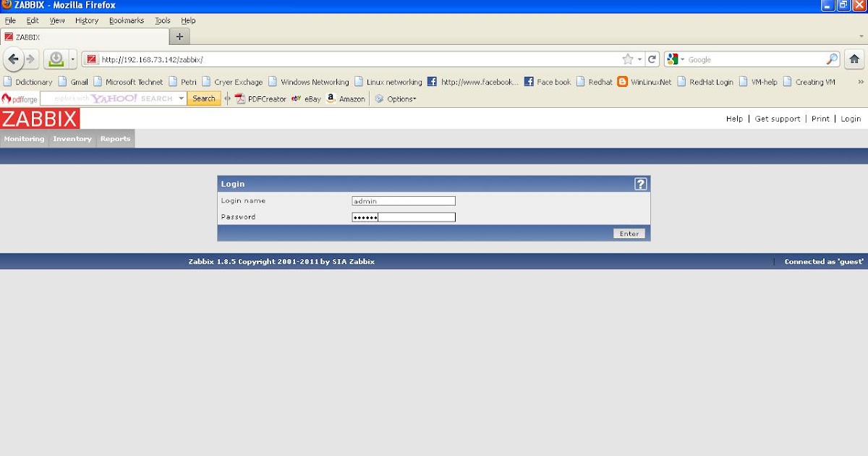Click into the Yahoo search field
Screen dimensions: 868x456
click(x=109, y=98)
